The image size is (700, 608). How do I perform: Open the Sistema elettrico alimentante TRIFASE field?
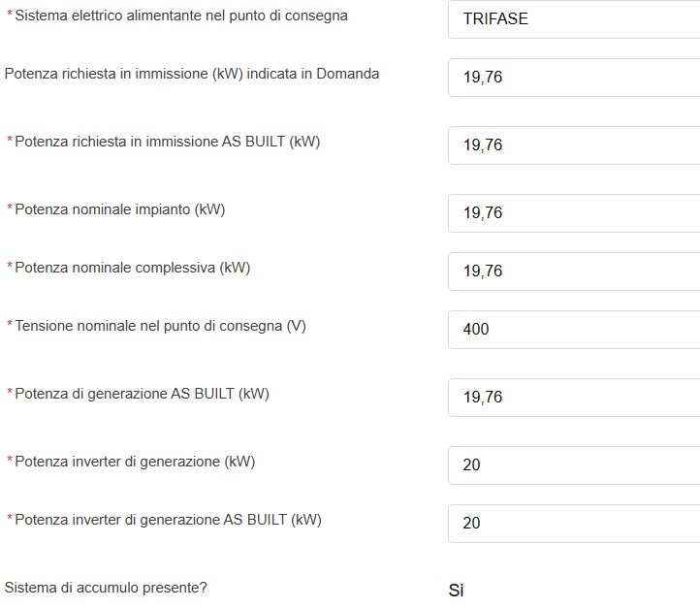[x=573, y=19]
